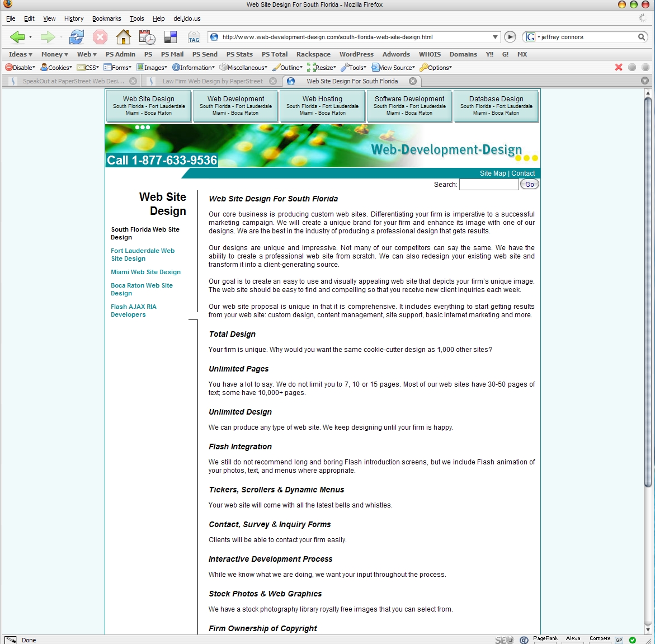
Task: Open the home page via house icon
Action: point(123,37)
